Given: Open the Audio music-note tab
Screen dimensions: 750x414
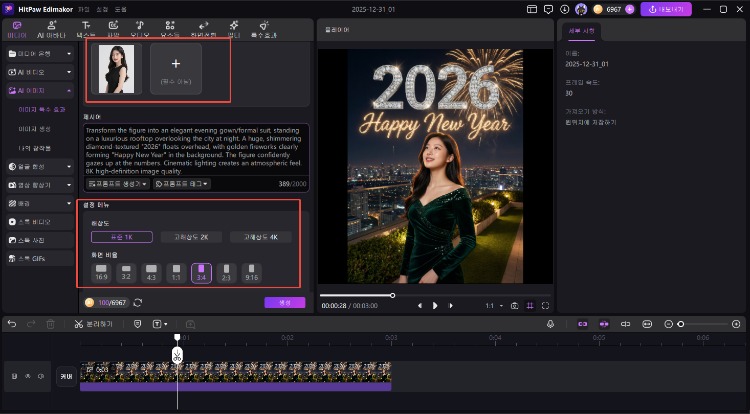Looking at the screenshot, I should pyautogui.click(x=140, y=29).
